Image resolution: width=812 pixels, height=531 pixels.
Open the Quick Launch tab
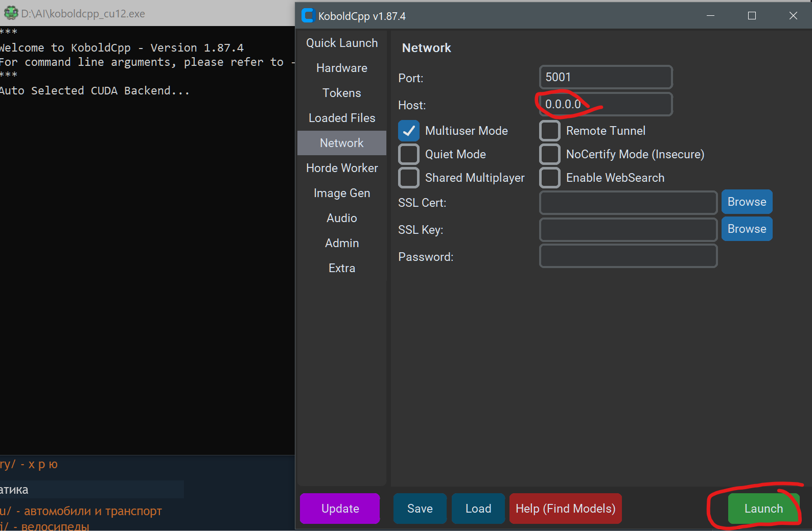(342, 43)
